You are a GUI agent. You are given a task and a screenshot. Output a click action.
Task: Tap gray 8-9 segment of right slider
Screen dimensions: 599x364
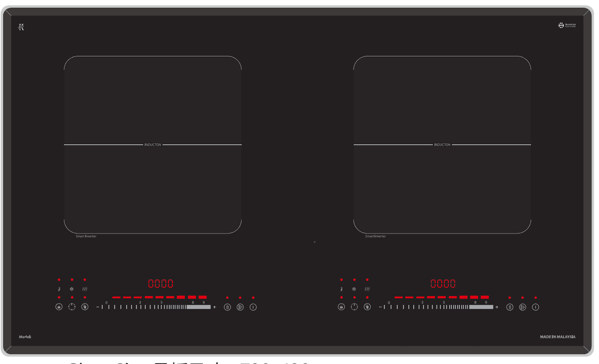(481, 307)
